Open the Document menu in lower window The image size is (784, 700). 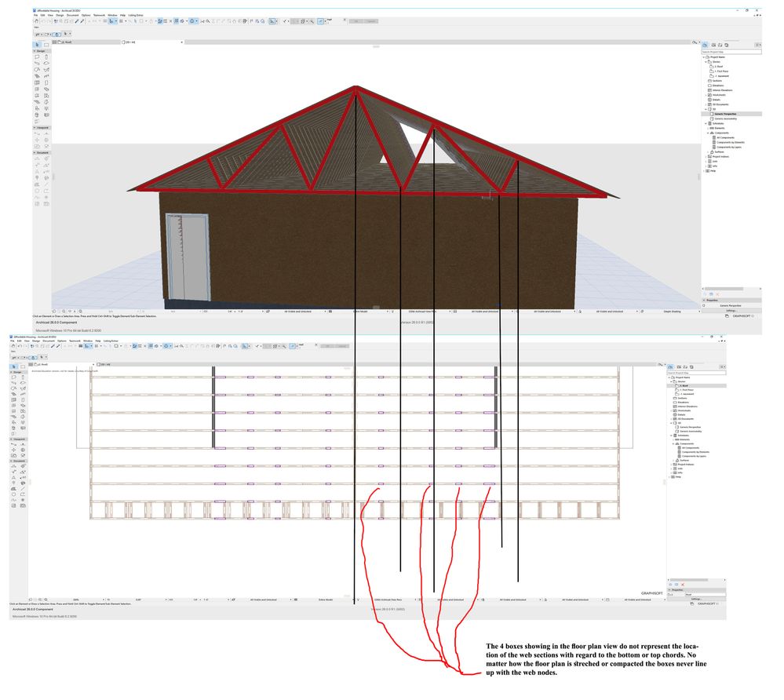pos(49,341)
